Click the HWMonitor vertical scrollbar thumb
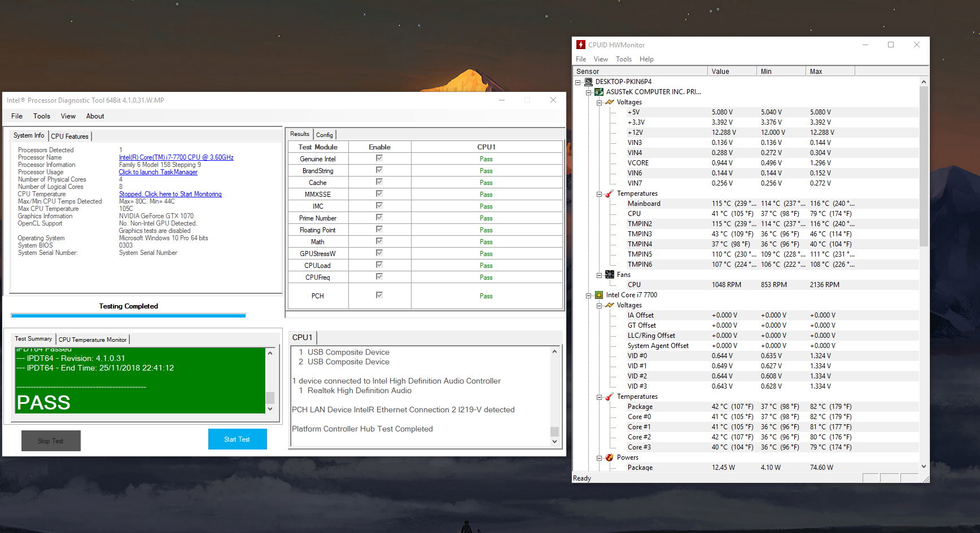The width and height of the screenshot is (980, 533). (924, 166)
